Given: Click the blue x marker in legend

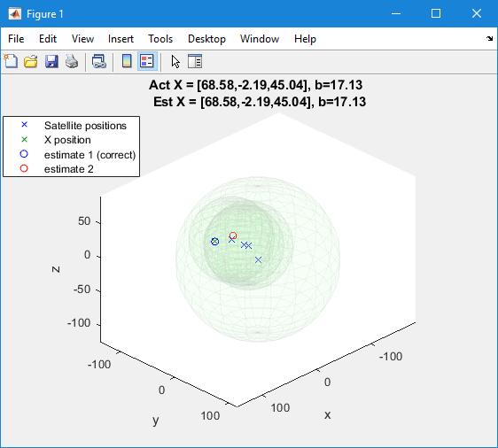Looking at the screenshot, I should [x=24, y=125].
